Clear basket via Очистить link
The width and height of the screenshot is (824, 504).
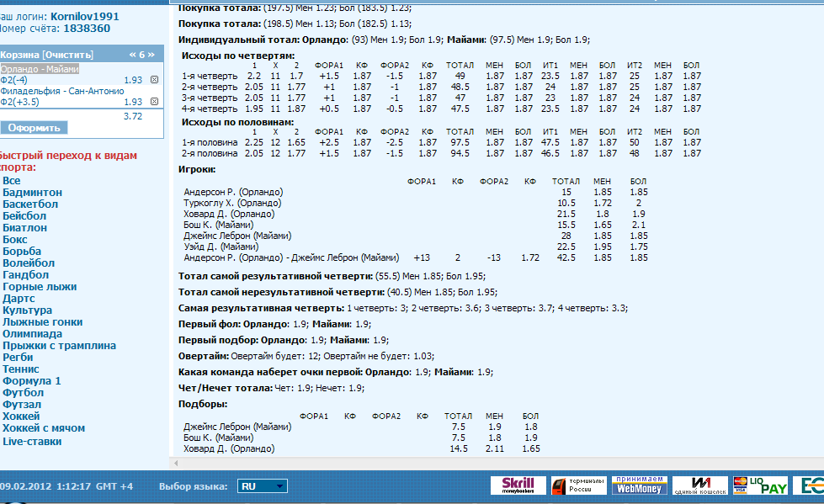(x=68, y=55)
